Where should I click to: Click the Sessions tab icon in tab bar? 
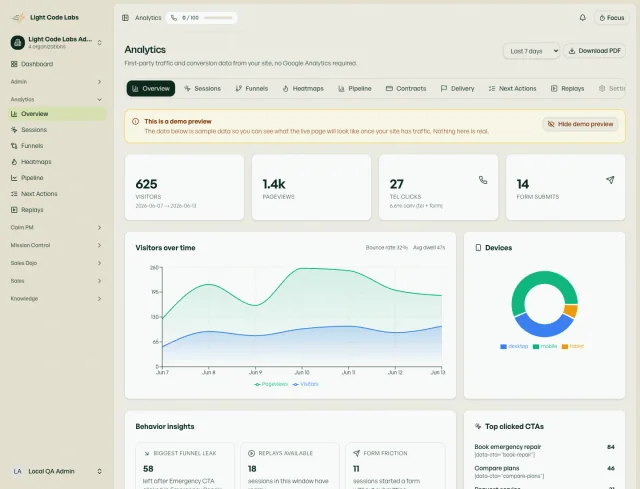pos(187,89)
